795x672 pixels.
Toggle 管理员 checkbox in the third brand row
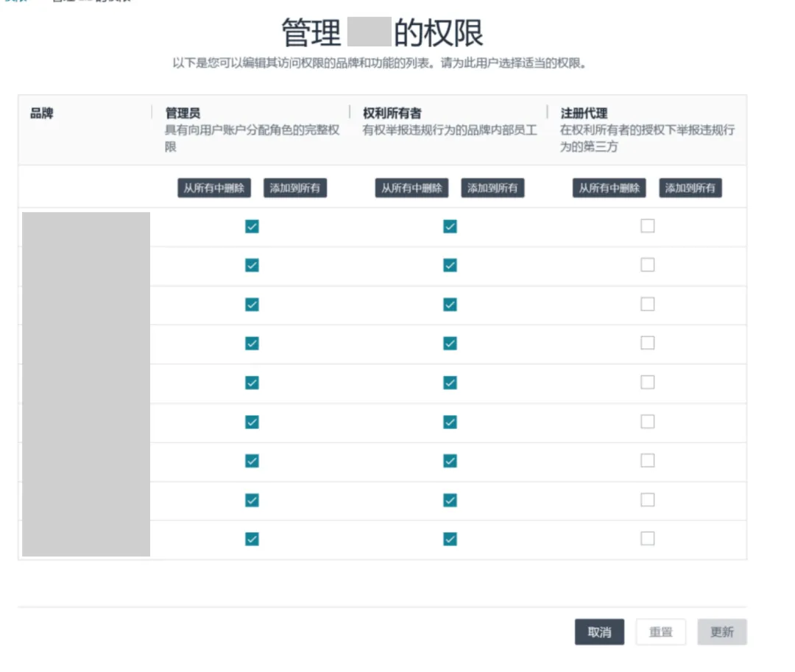[252, 305]
